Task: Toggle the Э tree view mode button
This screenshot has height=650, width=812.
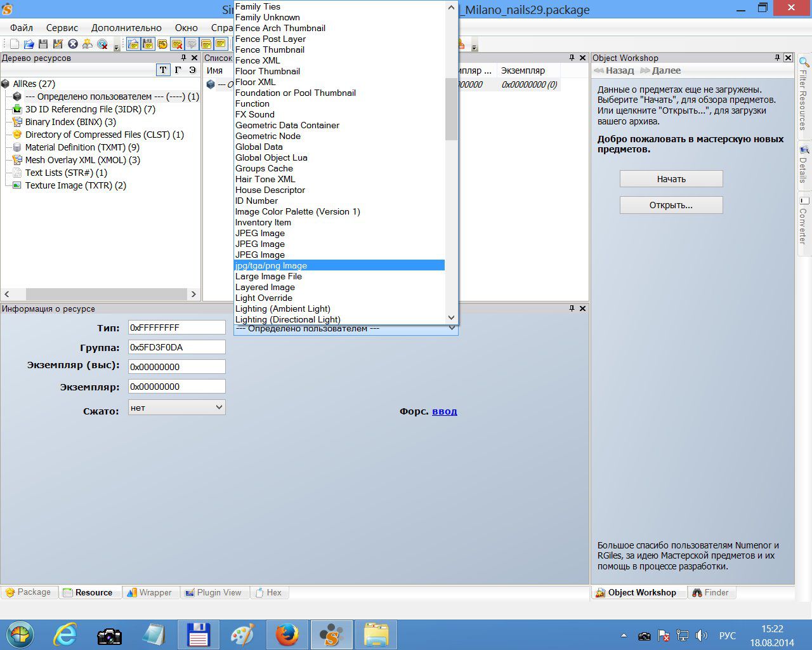Action: pos(192,70)
